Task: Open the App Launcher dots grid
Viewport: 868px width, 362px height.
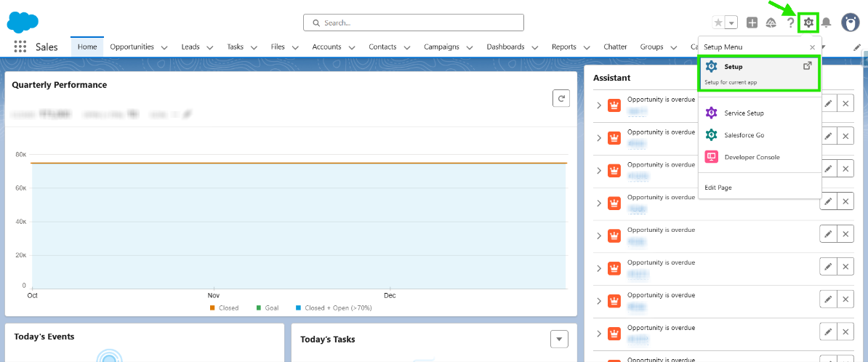Action: (x=20, y=47)
